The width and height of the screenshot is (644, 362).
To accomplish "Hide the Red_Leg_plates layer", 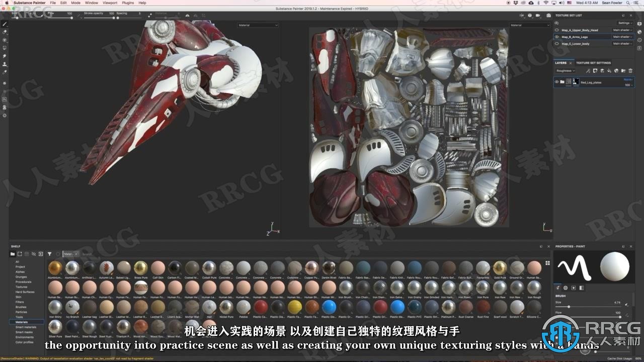I will point(556,82).
